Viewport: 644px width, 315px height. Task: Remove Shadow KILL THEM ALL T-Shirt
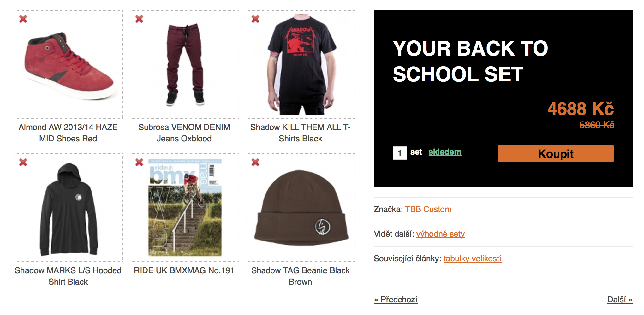[255, 19]
